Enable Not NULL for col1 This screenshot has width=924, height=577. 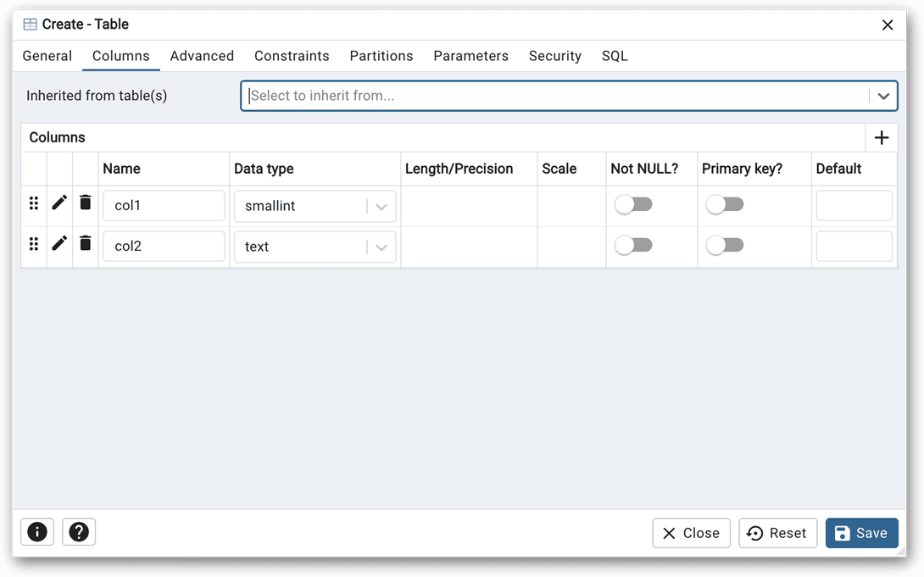pyautogui.click(x=633, y=204)
